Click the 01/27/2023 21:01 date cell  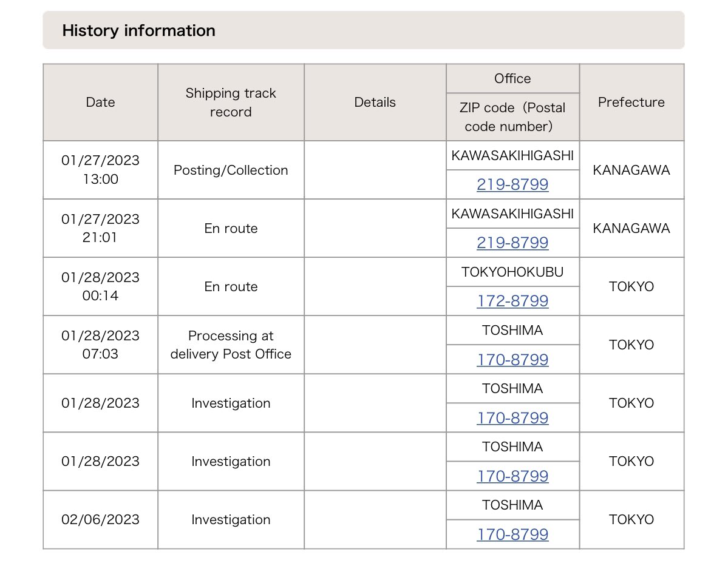pos(100,229)
